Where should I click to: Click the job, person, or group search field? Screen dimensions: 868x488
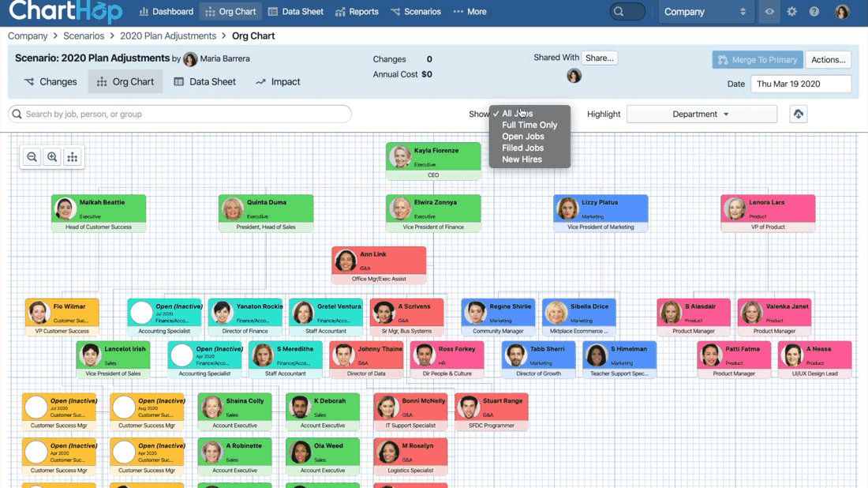pyautogui.click(x=180, y=114)
